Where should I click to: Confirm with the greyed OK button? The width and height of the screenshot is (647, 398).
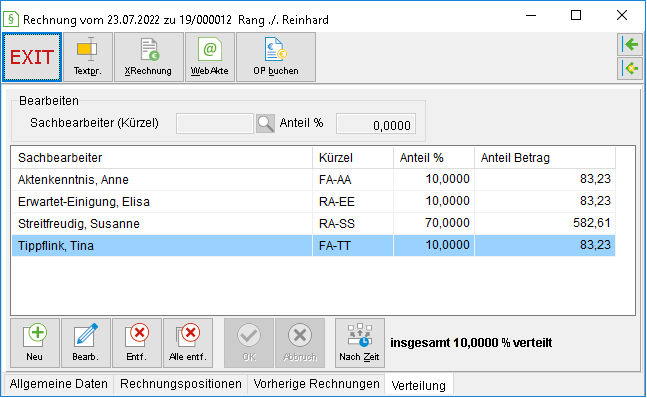249,343
